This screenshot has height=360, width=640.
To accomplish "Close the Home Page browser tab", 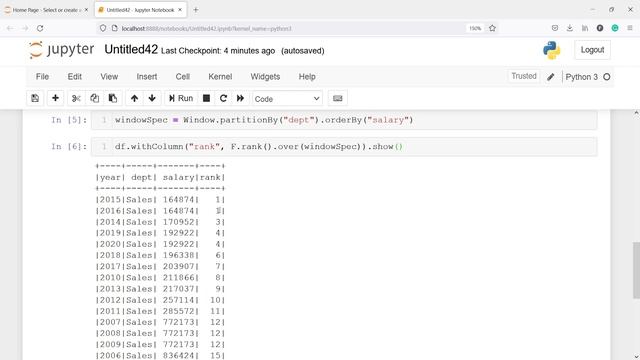I will click(86, 10).
